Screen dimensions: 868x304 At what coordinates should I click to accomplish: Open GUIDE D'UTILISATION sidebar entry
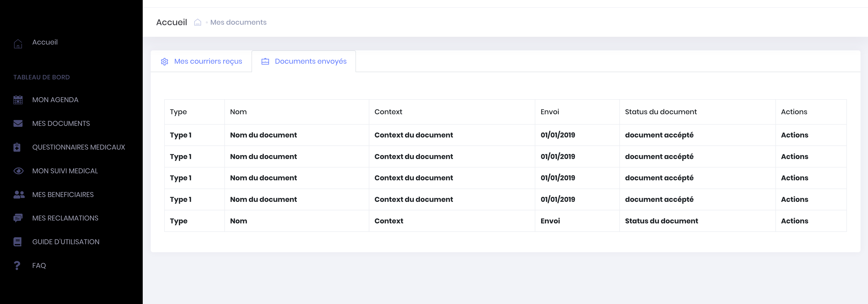[x=66, y=242]
